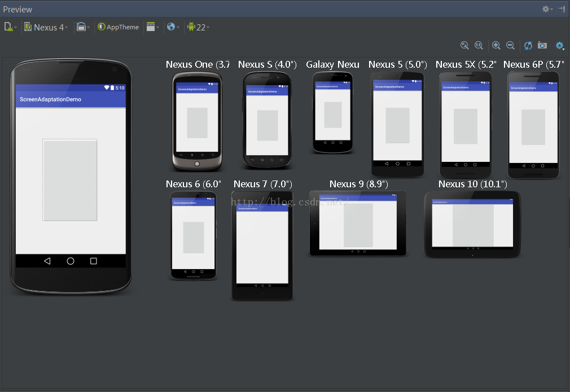Open Android API 22 version dropdown
This screenshot has width=570, height=392.
tap(198, 27)
